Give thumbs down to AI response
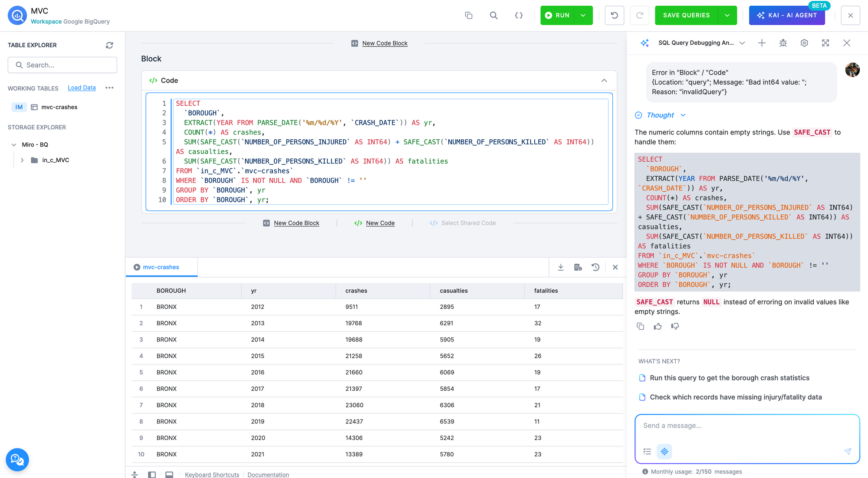This screenshot has width=868, height=478. (x=675, y=326)
